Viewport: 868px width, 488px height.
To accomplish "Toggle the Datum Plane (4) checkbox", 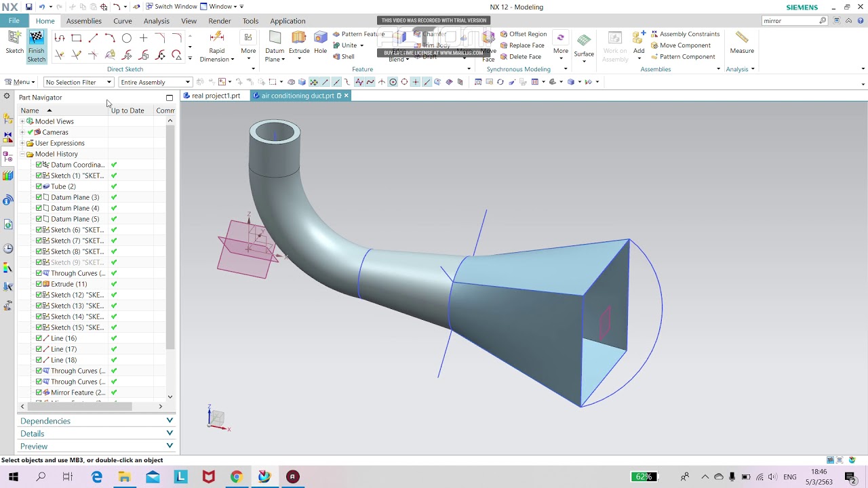I will pos(39,208).
